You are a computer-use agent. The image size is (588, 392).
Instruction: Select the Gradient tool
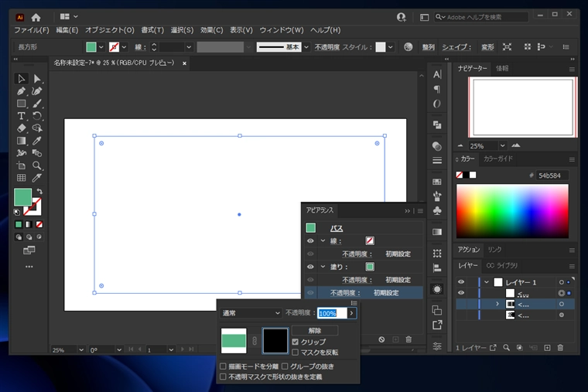pos(21,141)
